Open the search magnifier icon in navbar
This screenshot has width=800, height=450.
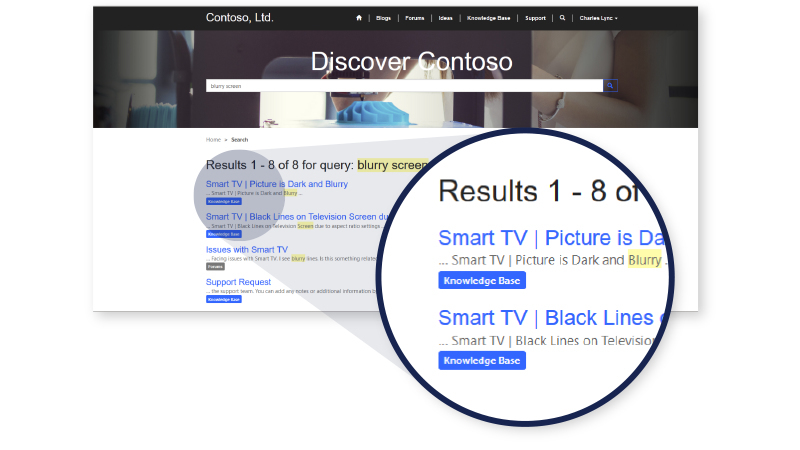point(562,18)
